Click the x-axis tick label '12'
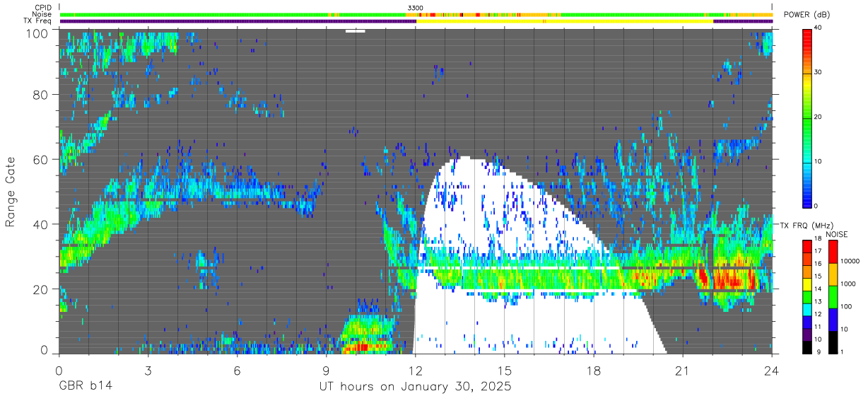 pos(415,371)
